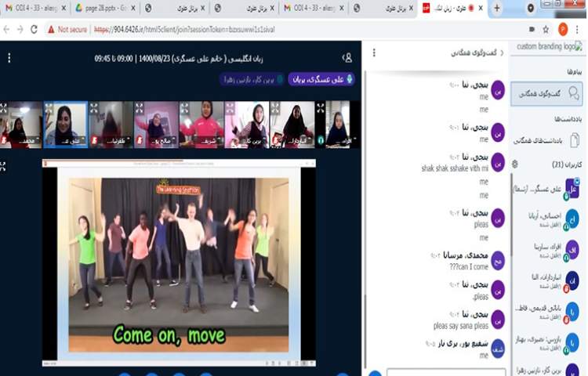Open the manage users gear icon
The image size is (588, 376).
(515, 164)
